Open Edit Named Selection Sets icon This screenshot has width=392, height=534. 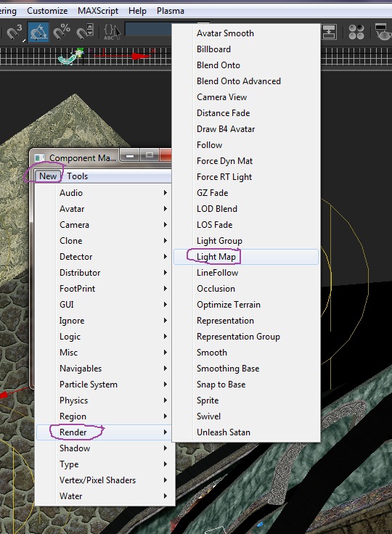pos(112,32)
